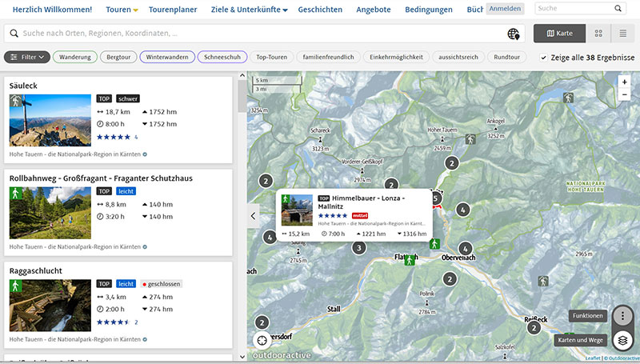The height and width of the screenshot is (364, 640).
Task: Open map layers Karten und Wege
Action: pos(622,340)
